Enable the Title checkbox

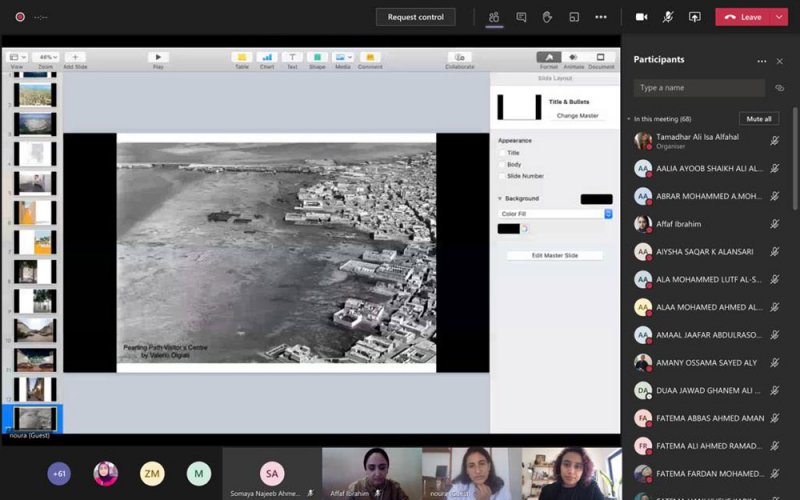[502, 153]
